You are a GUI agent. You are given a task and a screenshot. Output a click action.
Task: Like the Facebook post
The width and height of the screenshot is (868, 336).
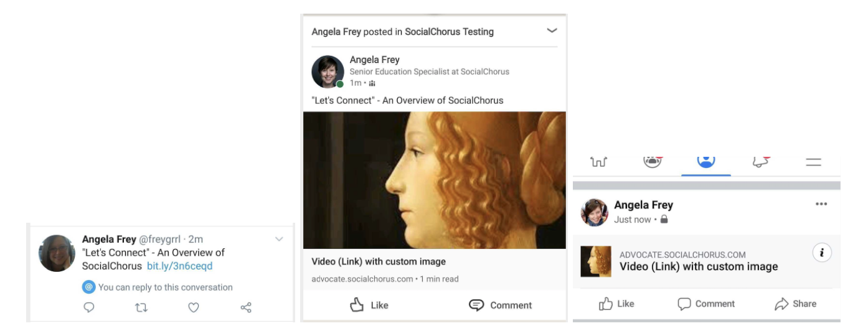coord(616,304)
